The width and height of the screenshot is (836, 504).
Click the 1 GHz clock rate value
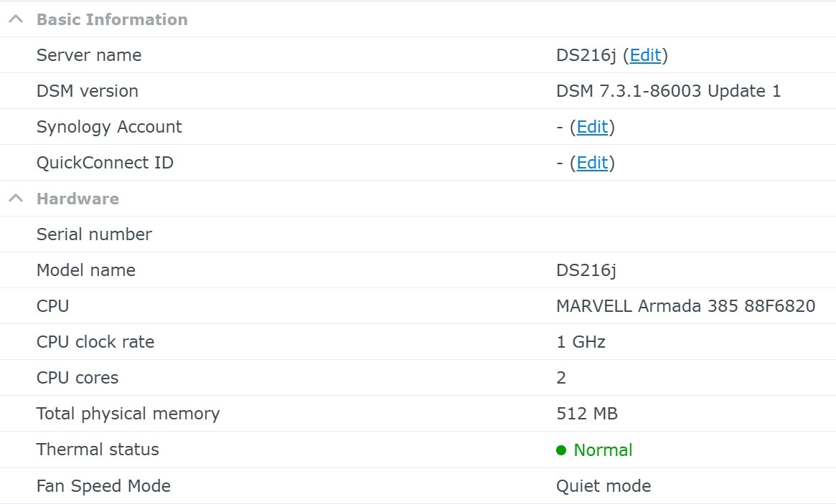(581, 342)
